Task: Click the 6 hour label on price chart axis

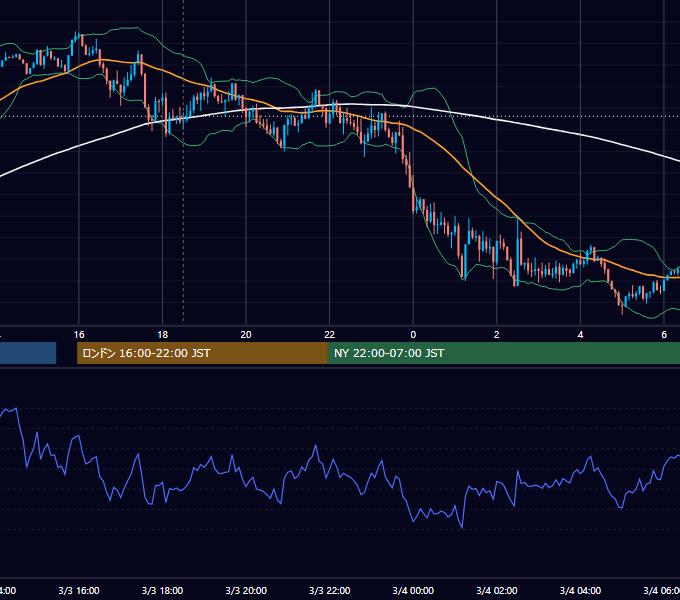Action: 664,335
